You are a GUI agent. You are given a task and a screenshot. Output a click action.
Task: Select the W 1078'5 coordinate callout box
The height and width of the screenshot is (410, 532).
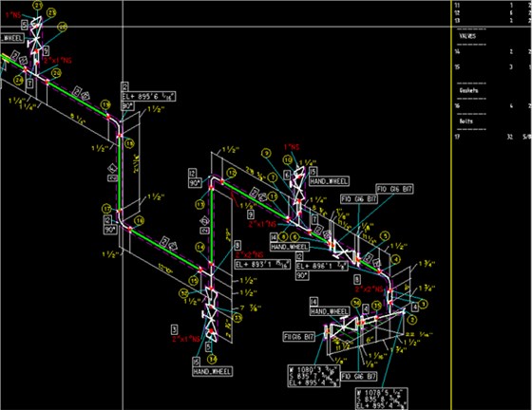tap(382, 399)
